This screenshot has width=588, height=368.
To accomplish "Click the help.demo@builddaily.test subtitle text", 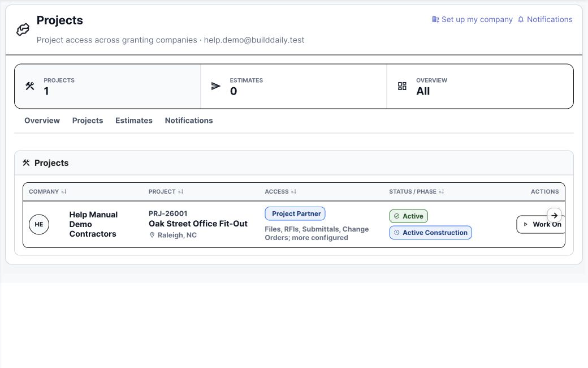I will pyautogui.click(x=254, y=40).
